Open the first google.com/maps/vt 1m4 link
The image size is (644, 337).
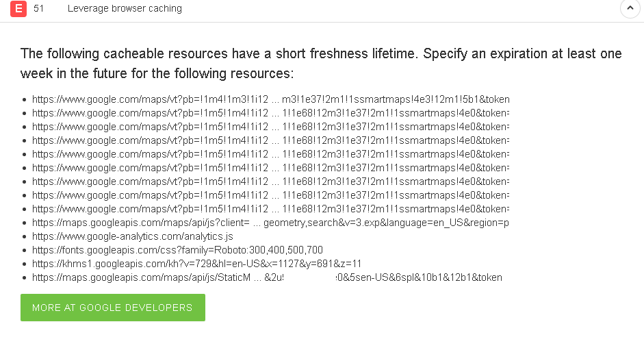[x=270, y=99]
